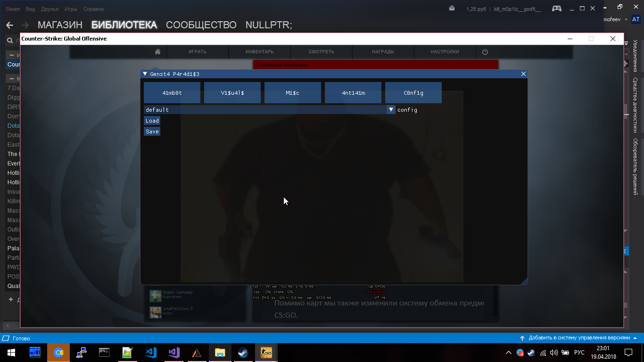Select 'PAYD' game in Steam library

click(13, 267)
